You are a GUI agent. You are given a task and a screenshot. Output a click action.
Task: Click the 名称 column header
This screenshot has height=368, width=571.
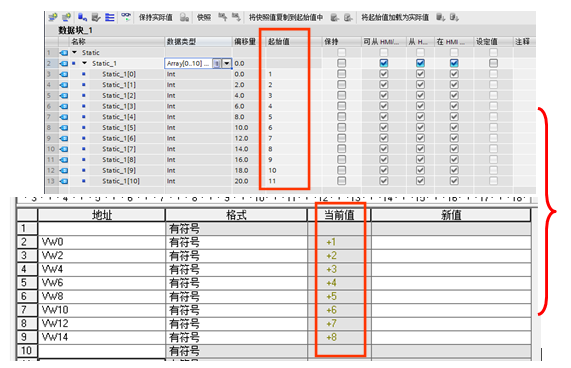coord(117,42)
